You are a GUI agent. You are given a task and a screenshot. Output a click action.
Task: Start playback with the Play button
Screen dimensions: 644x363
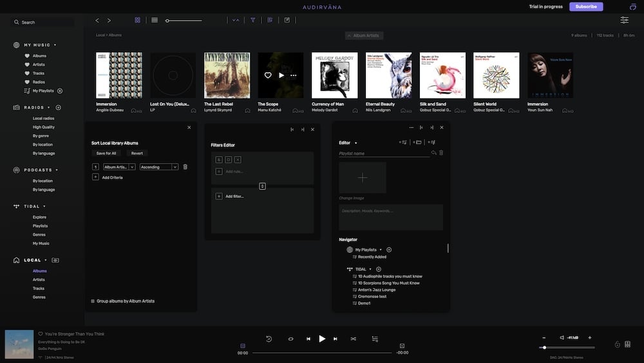322,338
